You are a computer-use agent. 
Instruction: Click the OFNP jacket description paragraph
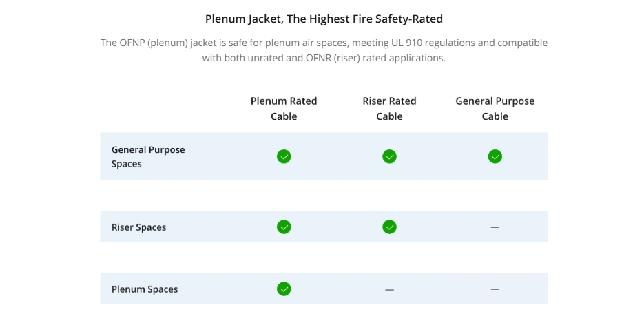(324, 50)
